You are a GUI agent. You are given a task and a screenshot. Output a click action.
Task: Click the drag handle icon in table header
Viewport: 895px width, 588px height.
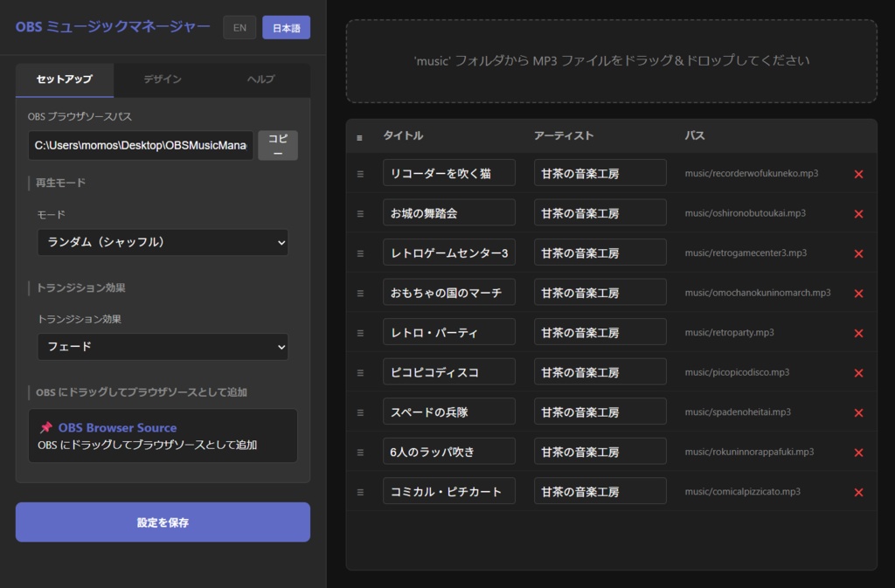tap(361, 137)
